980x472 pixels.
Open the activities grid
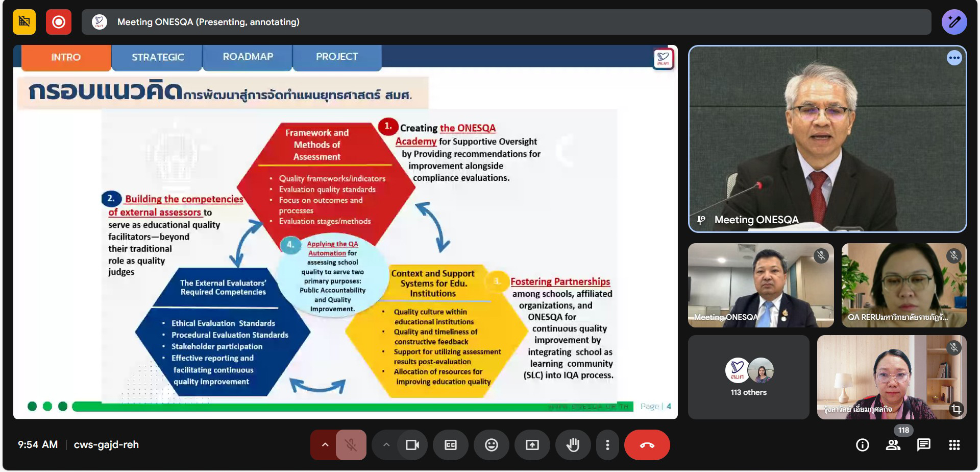tap(954, 445)
